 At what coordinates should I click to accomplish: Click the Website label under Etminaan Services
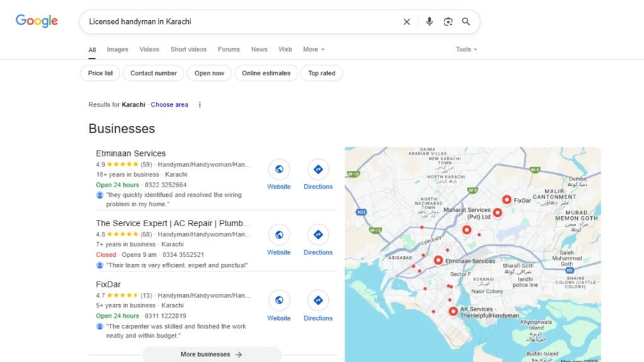(279, 186)
